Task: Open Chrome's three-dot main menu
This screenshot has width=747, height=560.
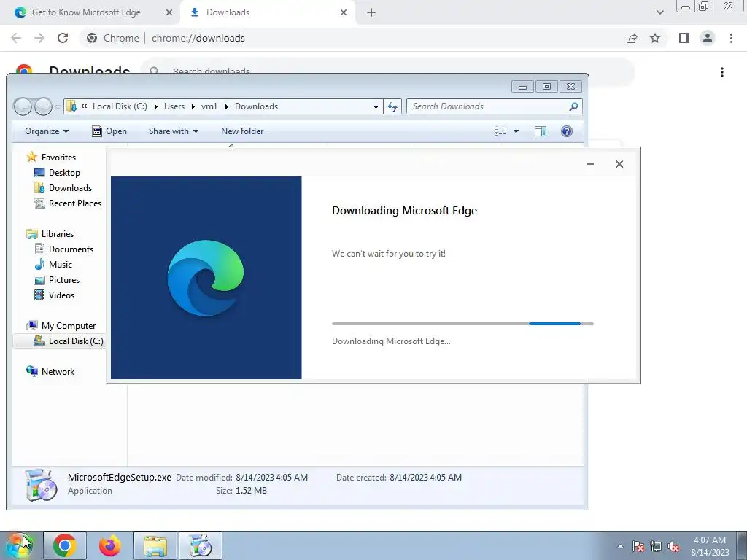Action: coord(731,38)
